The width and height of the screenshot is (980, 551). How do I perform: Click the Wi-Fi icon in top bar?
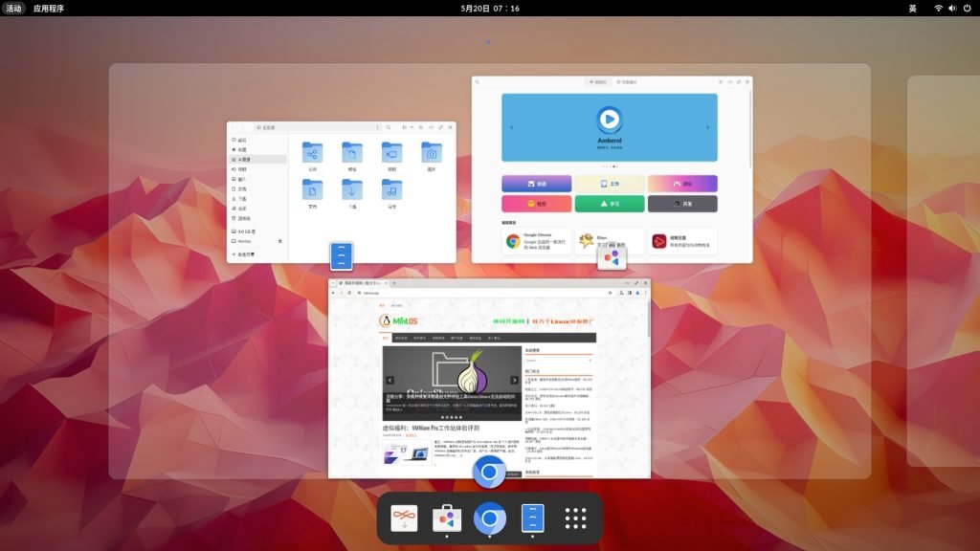938,8
